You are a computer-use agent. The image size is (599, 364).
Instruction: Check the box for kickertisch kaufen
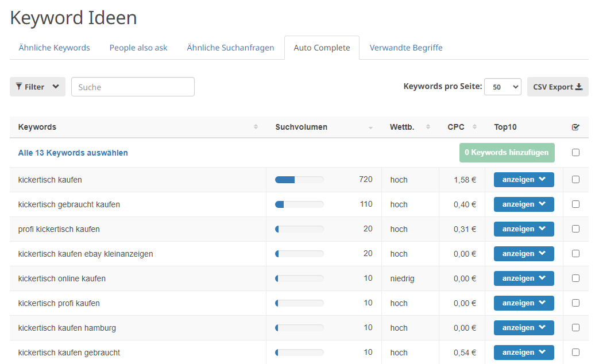pyautogui.click(x=575, y=180)
